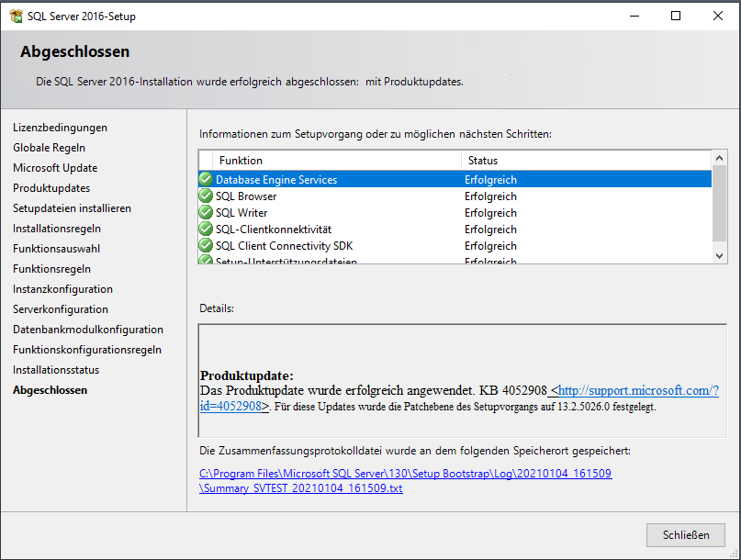Click Funktionsauswahl in the setup steps list
741x560 pixels.
57,249
